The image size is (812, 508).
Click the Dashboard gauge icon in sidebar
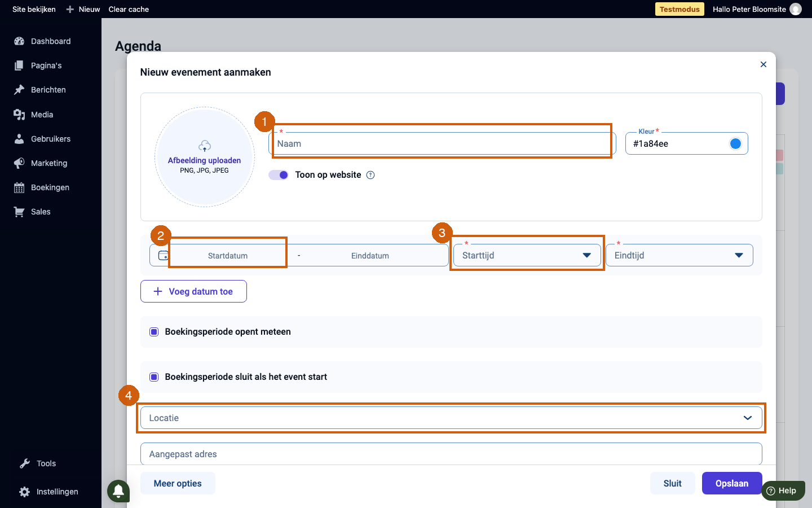[x=19, y=41]
